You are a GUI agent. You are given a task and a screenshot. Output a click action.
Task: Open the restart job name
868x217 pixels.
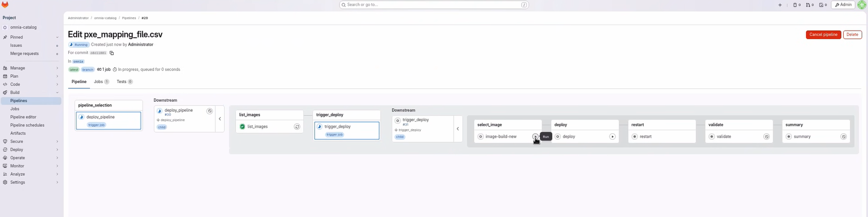(645, 137)
